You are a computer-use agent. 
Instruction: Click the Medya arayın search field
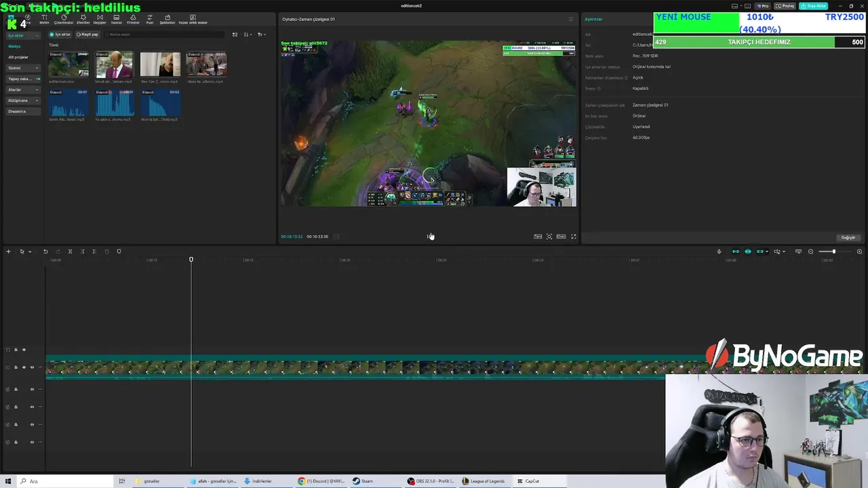(163, 35)
